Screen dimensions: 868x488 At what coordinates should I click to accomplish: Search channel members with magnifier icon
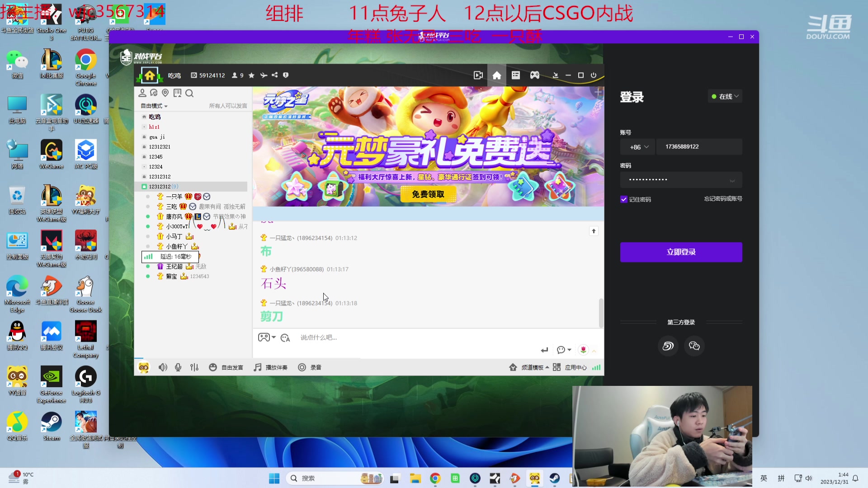point(189,93)
